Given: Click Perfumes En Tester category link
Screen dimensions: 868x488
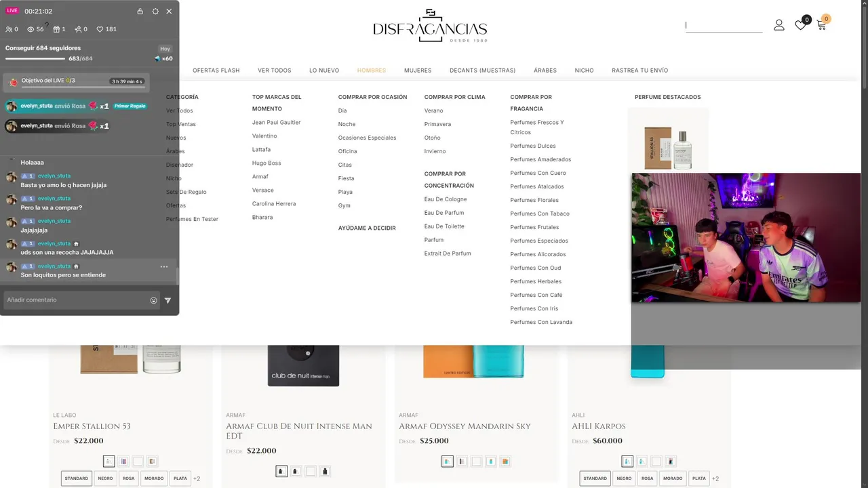Looking at the screenshot, I should click(x=192, y=219).
